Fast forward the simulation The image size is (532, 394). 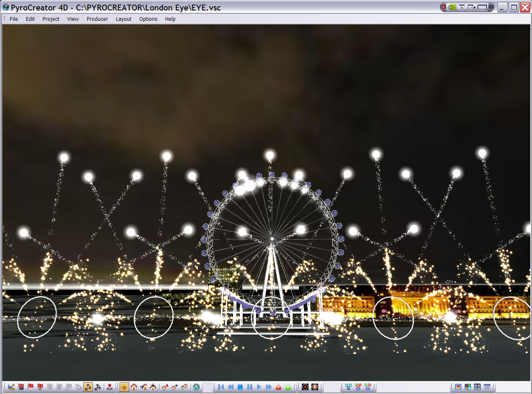[269, 387]
